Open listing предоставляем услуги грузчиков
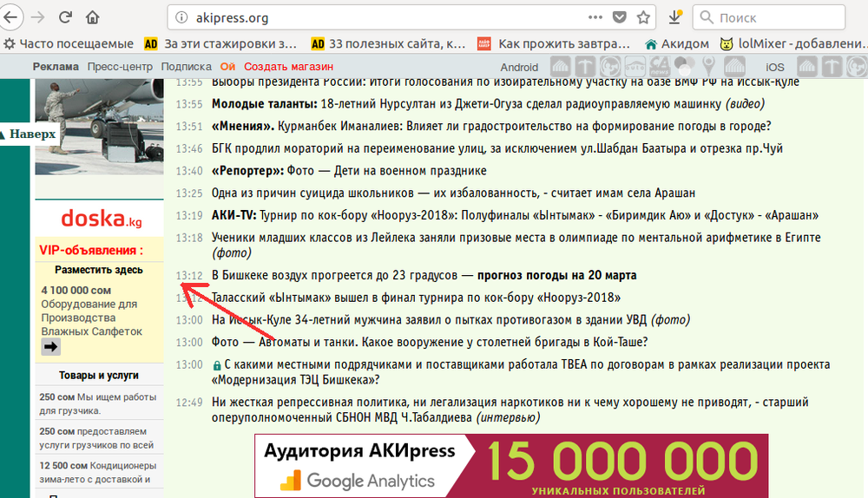Viewport: 868px width, 498px height. (97, 437)
